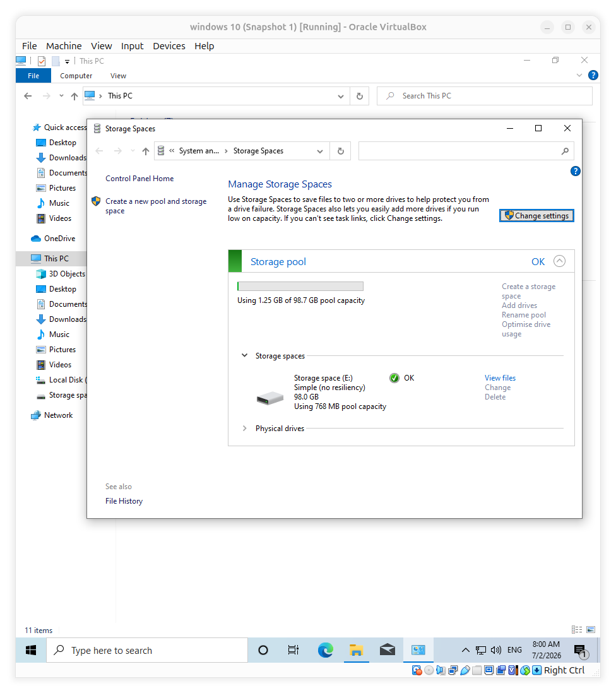This screenshot has height=693, width=616.
Task: Expand the Physical drives section
Action: [x=244, y=429]
